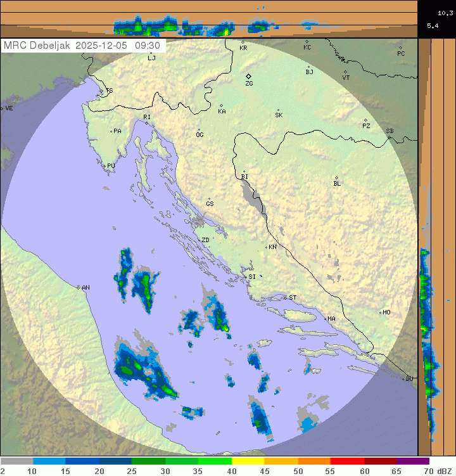Select the AN Ancona marker on the Italian coast

[79, 288]
